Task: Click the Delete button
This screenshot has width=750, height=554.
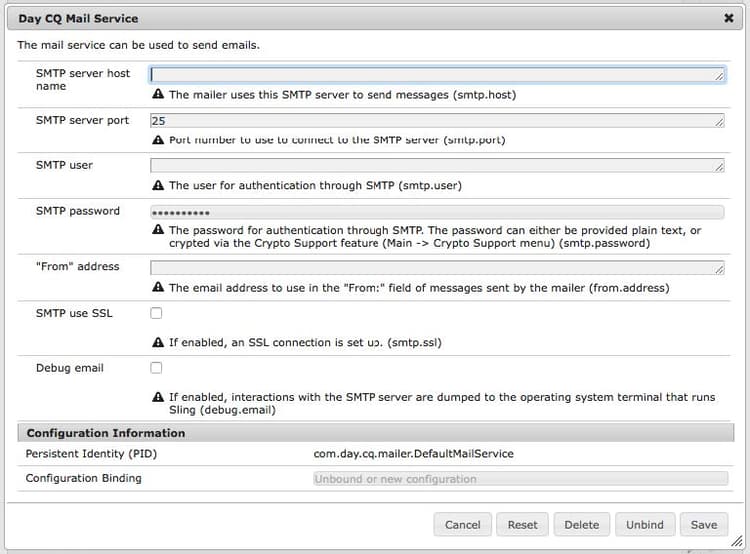Action: 581,524
